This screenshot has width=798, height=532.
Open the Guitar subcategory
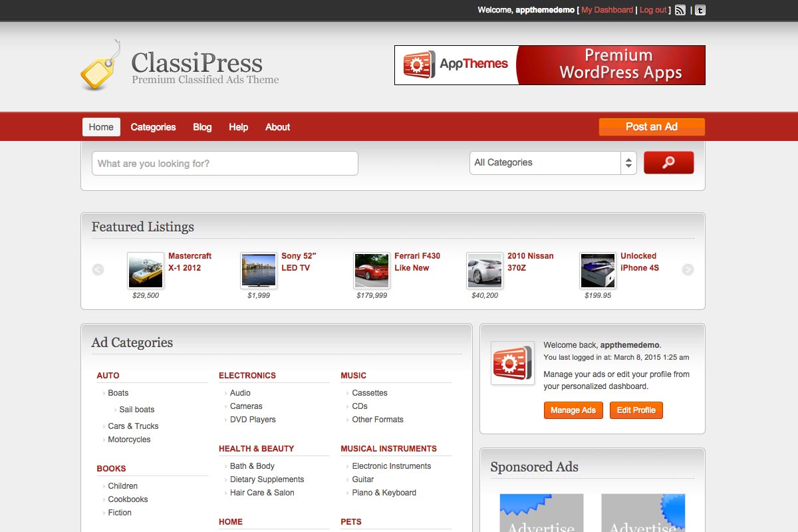[363, 479]
